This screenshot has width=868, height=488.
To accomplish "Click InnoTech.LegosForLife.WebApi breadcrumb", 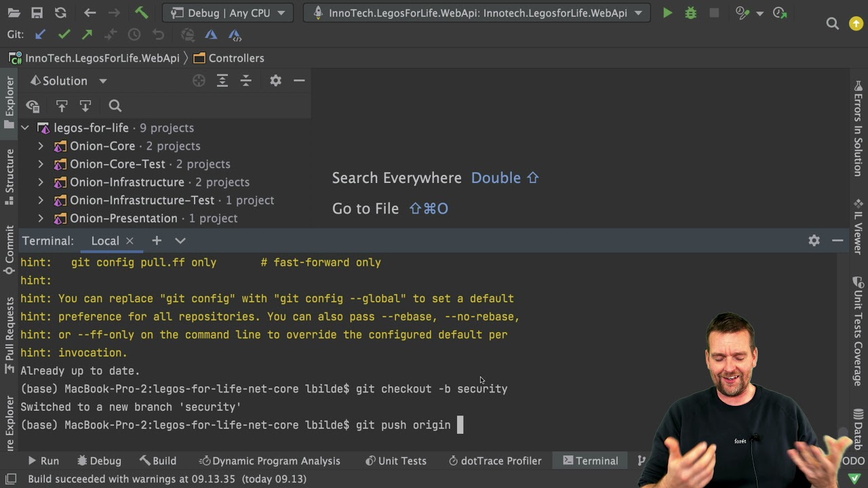I will click(94, 58).
